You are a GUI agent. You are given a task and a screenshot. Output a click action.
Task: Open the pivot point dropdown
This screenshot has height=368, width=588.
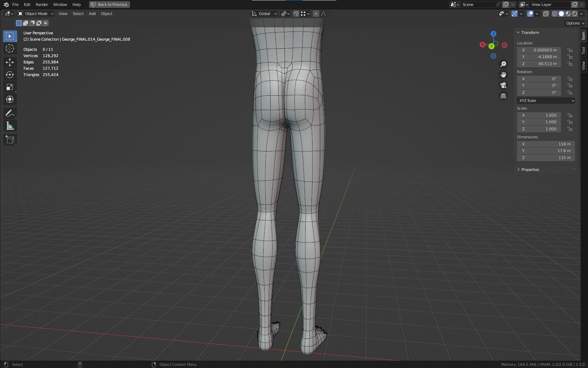pos(285,14)
